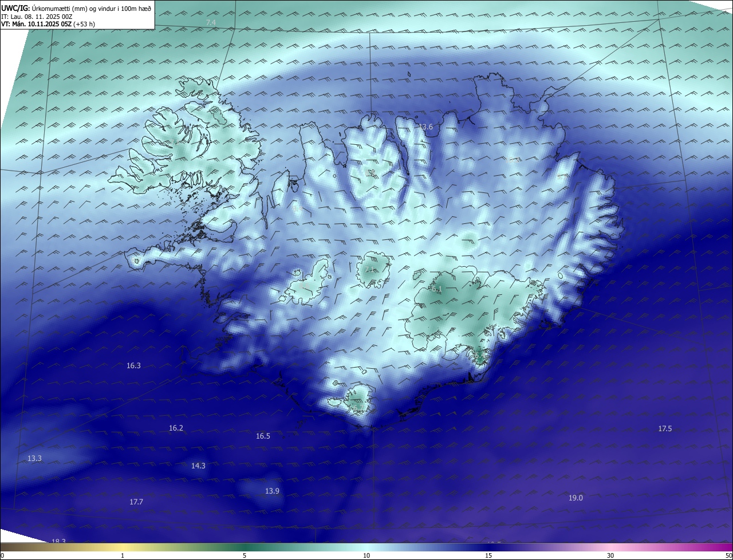Click the 16.2 value label
This screenshot has height=560, width=733.
pos(176,428)
